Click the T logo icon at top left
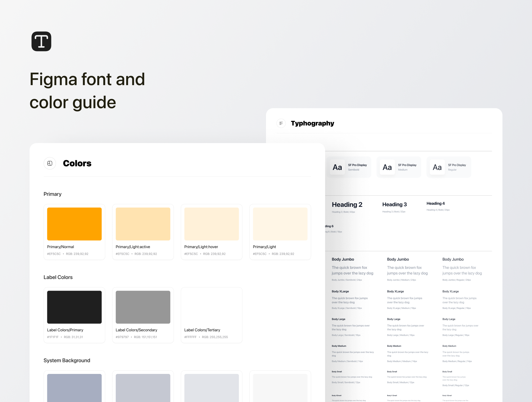The width and height of the screenshot is (532, 402). 41,41
